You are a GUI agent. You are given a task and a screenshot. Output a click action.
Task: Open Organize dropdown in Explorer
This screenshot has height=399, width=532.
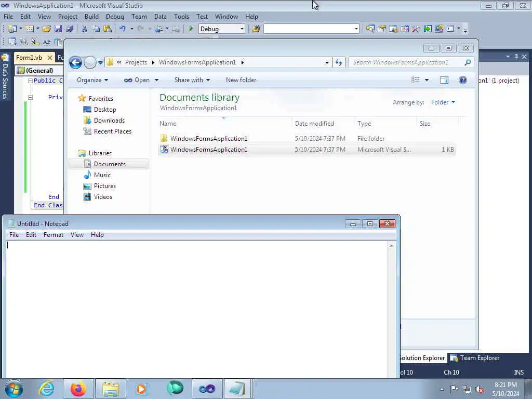[x=92, y=80]
